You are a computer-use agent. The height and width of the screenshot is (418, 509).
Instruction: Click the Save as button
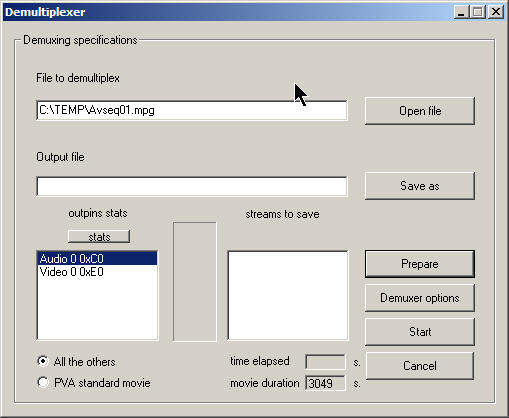click(x=420, y=186)
